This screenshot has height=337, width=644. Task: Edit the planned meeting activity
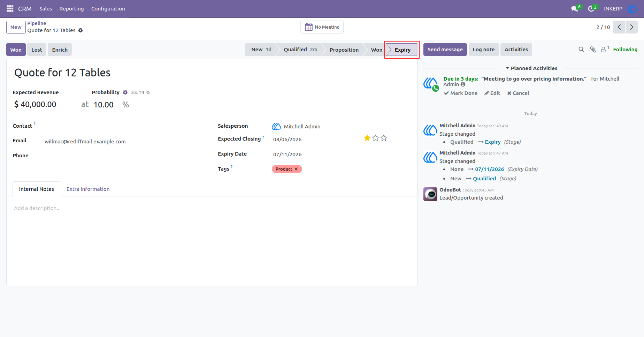pyautogui.click(x=492, y=93)
